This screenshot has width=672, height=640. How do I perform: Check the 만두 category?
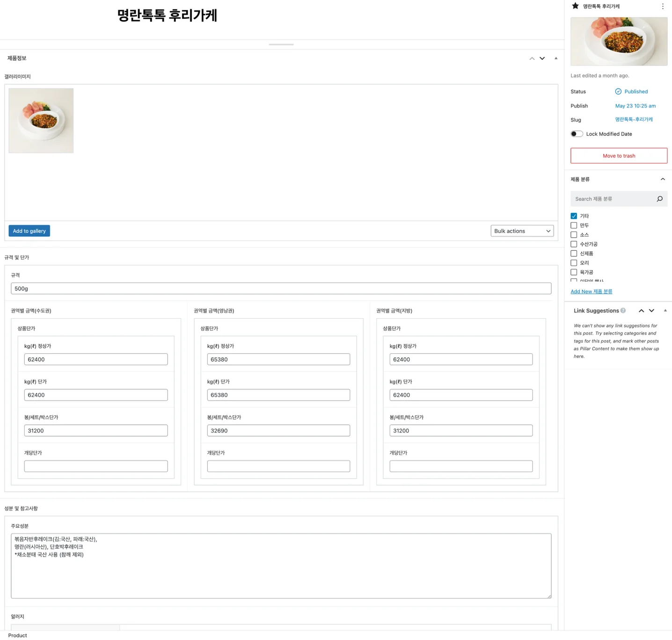pos(574,225)
